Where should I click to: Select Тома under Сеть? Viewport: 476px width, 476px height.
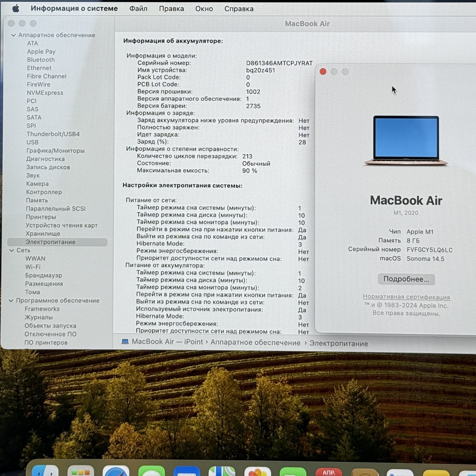tap(32, 292)
